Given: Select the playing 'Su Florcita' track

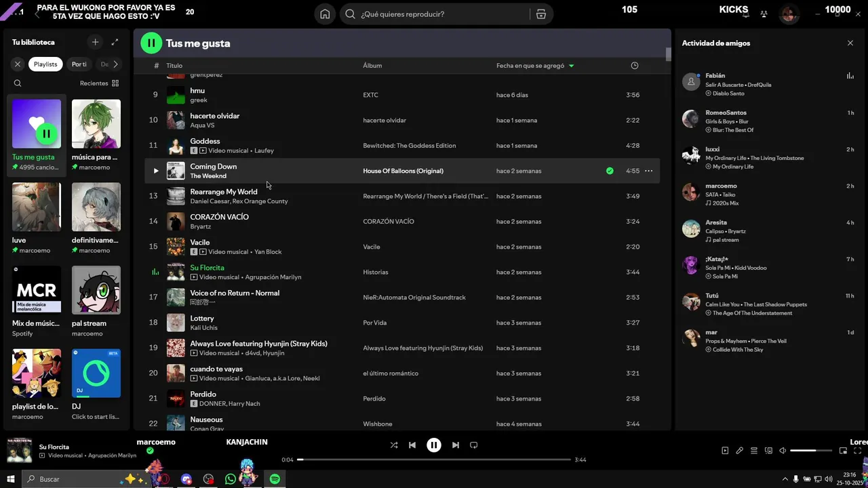Looking at the screenshot, I should (x=403, y=272).
